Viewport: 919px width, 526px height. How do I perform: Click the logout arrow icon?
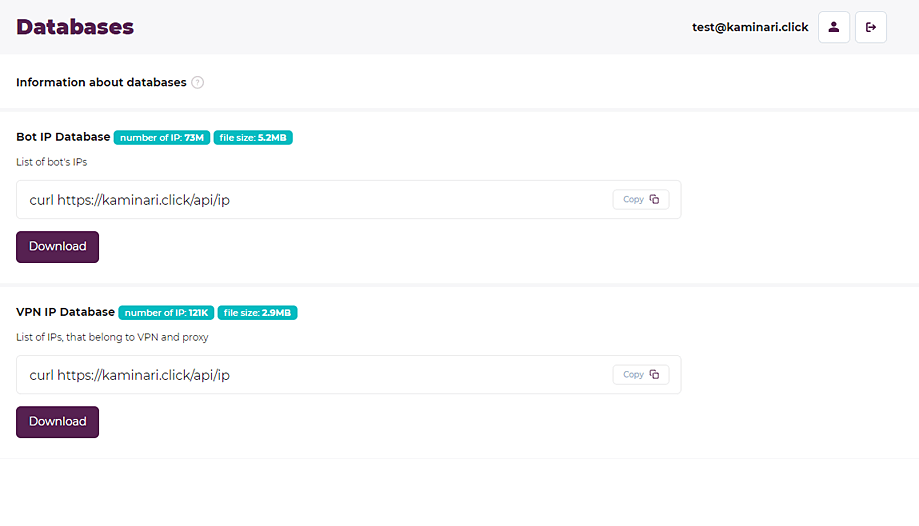click(871, 27)
